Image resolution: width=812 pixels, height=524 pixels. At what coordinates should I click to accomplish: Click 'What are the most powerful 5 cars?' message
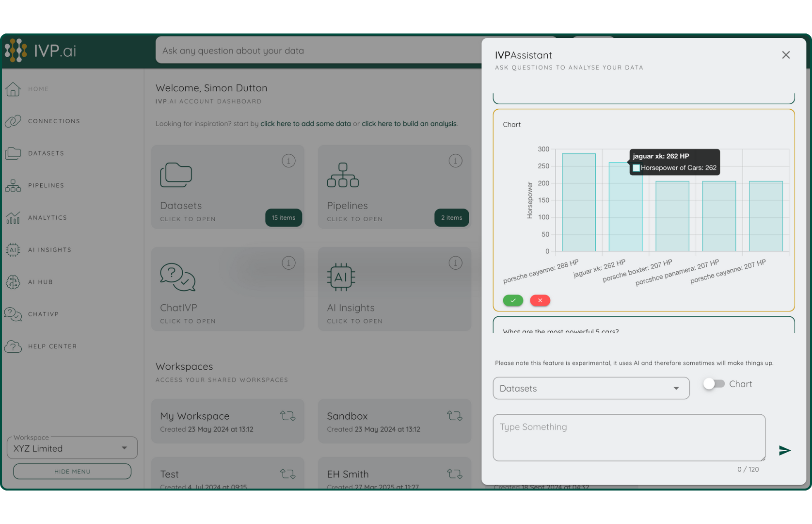point(561,331)
